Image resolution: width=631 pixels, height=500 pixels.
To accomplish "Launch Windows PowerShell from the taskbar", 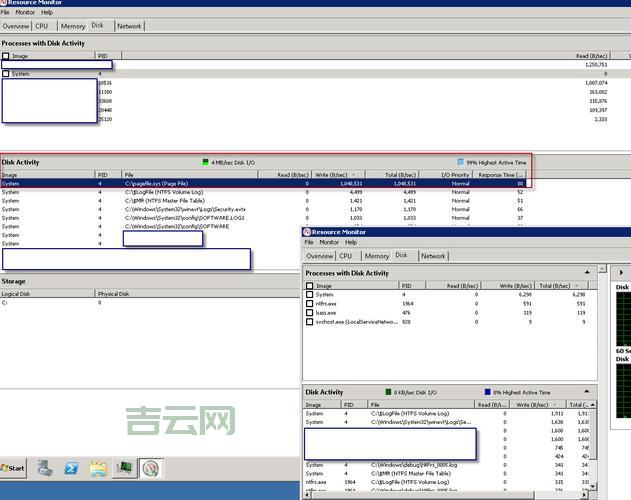I will point(72,467).
